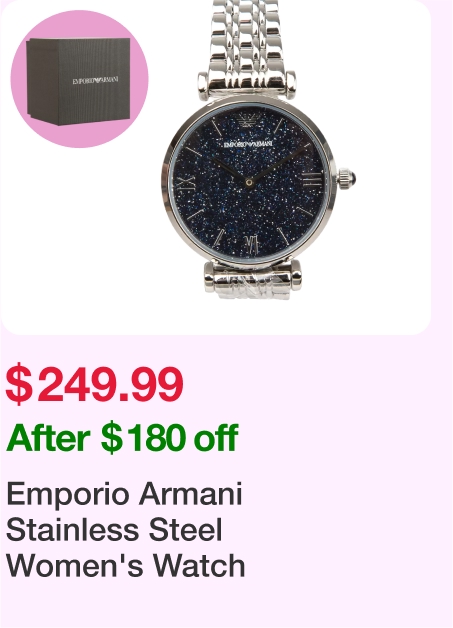Click the red dollar sign of the price
This screenshot has height=628, width=453.
click(19, 385)
